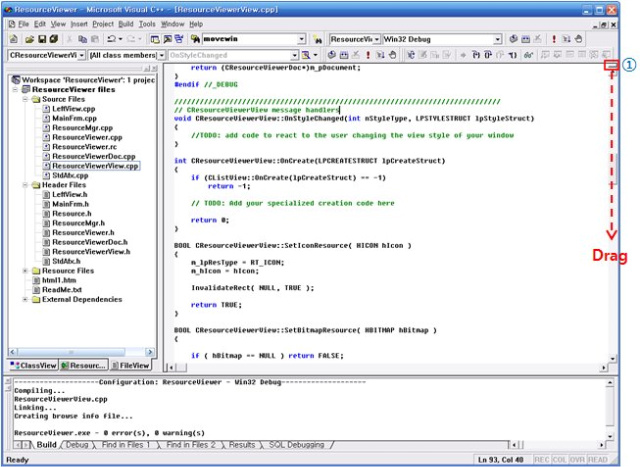Select the FileView tab
The height and width of the screenshot is (467, 640).
[x=131, y=365]
